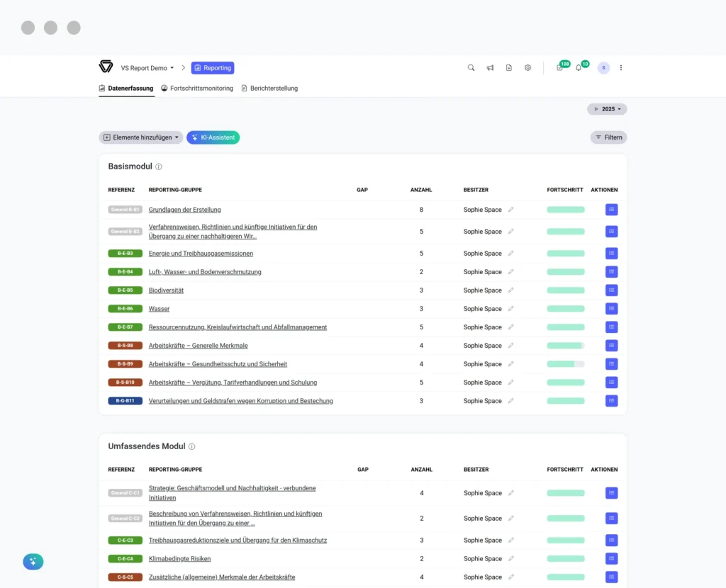726x588 pixels.
Task: Click the Reporting breadcrumb chip
Action: pos(213,68)
